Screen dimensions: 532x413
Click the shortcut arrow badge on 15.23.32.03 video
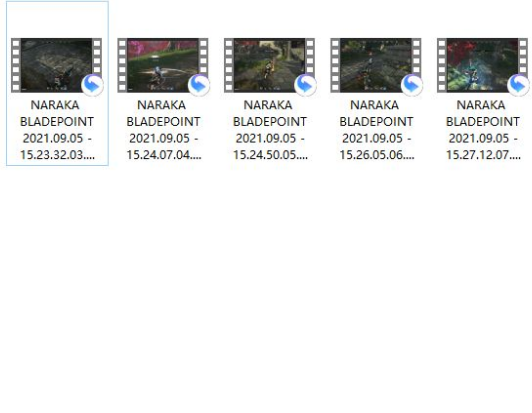tap(92, 85)
